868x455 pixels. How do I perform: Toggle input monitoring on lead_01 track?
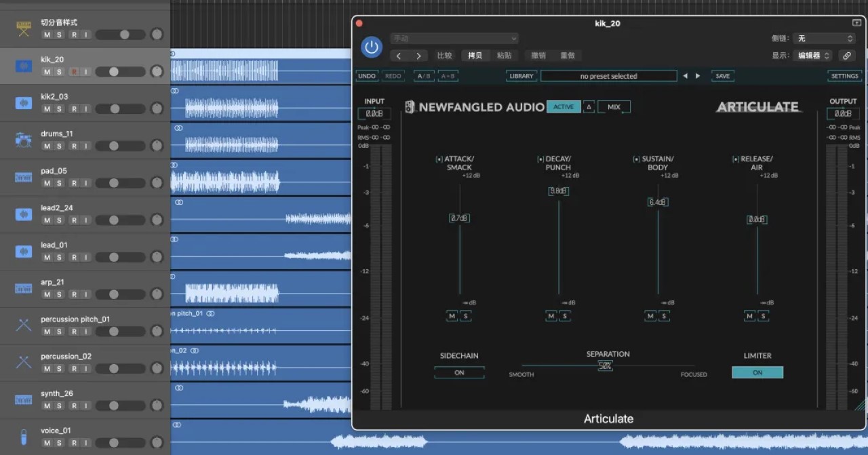click(85, 257)
